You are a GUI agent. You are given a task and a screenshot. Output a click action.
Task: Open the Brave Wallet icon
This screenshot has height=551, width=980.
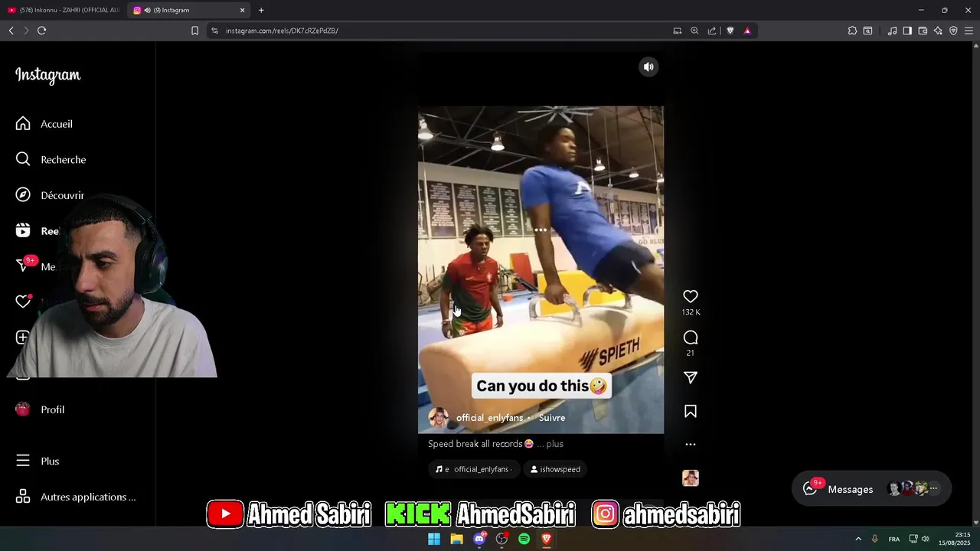[923, 31]
